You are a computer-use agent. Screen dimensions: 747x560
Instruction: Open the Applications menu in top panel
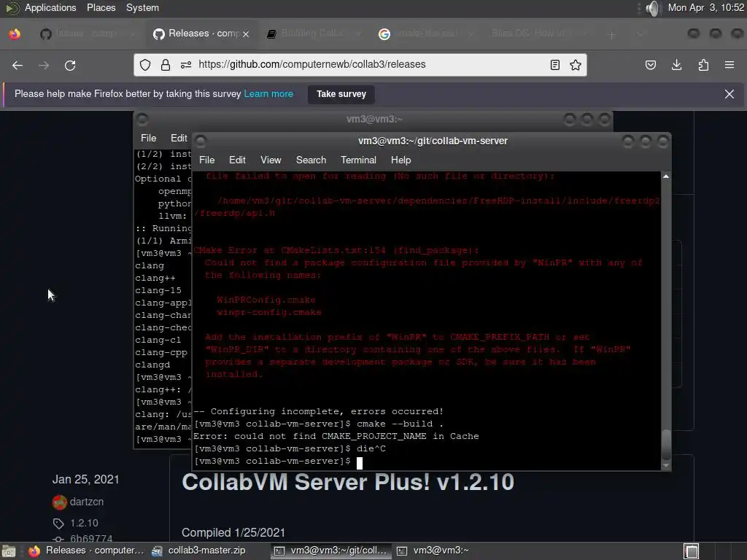click(x=50, y=7)
